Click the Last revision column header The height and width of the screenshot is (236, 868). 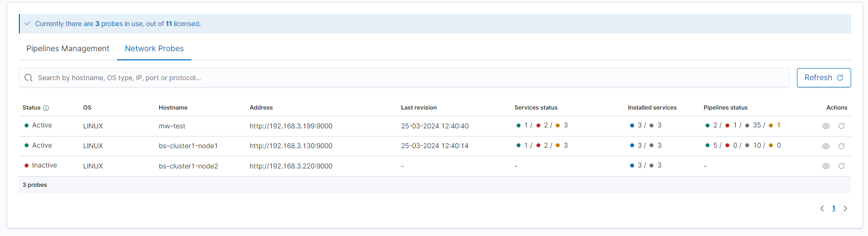419,108
